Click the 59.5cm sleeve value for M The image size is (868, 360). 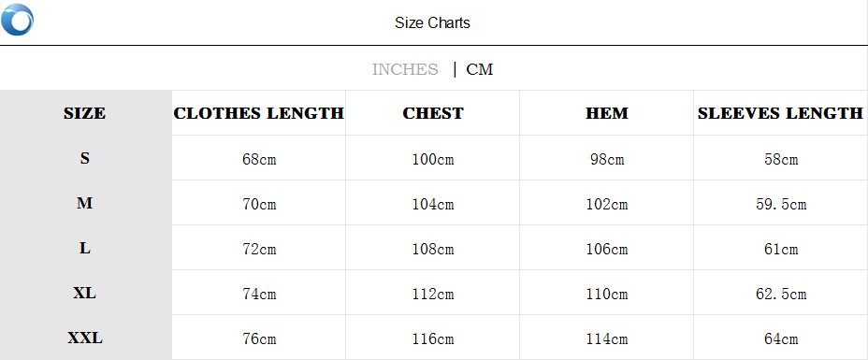[x=780, y=205]
